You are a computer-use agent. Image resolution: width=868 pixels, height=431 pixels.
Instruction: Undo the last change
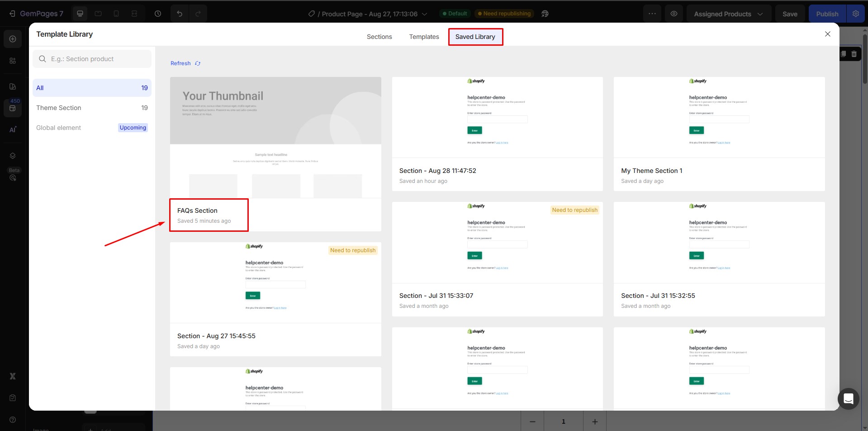tap(180, 14)
